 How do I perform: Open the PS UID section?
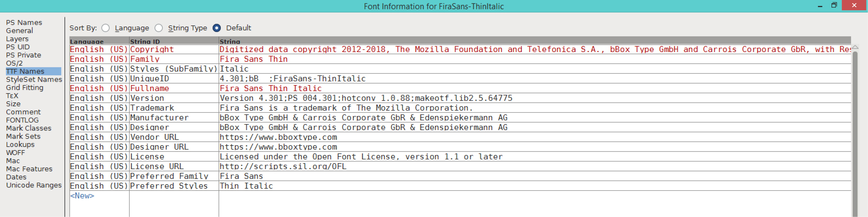pyautogui.click(x=18, y=47)
